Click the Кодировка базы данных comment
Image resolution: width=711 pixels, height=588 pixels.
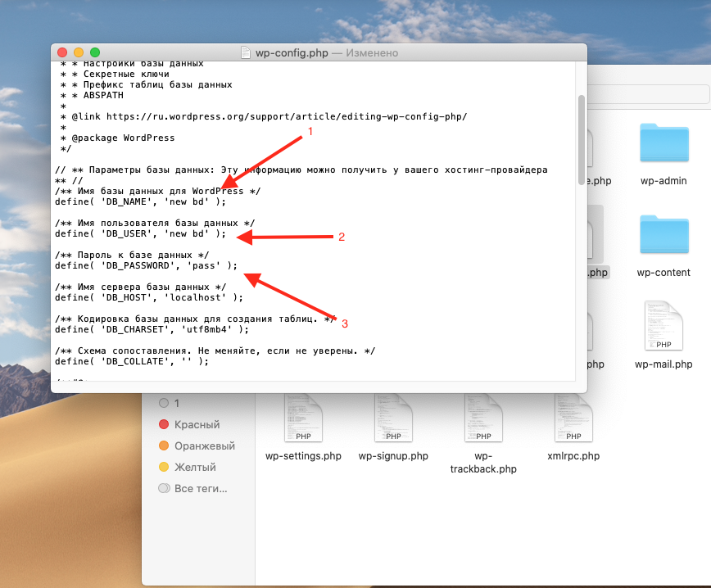[195, 319]
